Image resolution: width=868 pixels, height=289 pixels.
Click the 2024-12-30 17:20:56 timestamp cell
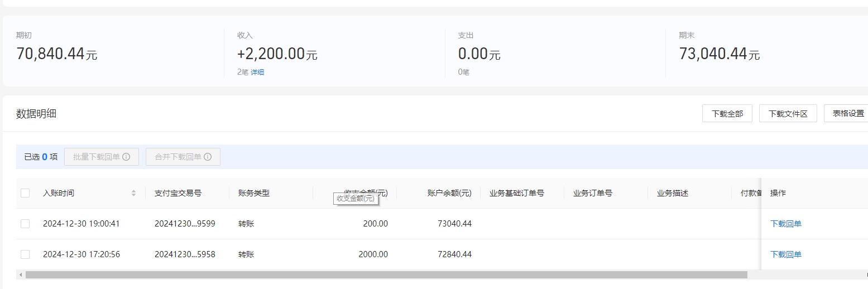pyautogui.click(x=81, y=254)
